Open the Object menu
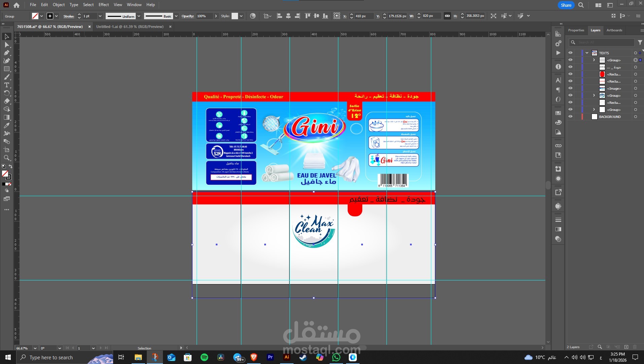Viewport: 644px width, 364px height. point(59,5)
